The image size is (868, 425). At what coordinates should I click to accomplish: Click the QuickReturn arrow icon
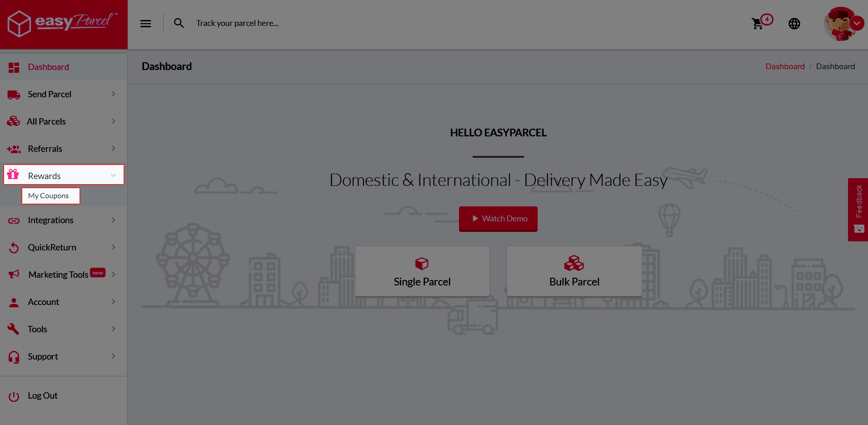click(x=14, y=248)
